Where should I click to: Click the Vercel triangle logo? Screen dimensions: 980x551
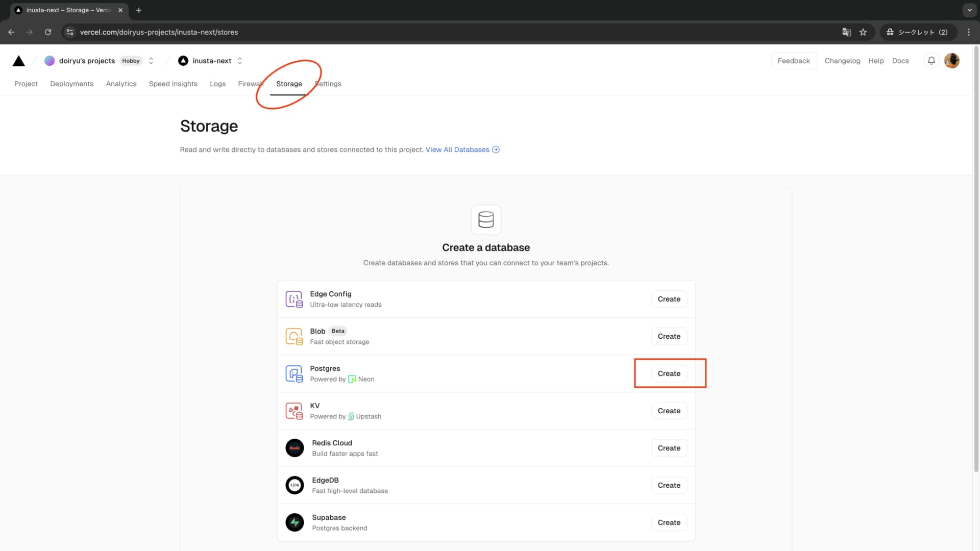(19, 61)
